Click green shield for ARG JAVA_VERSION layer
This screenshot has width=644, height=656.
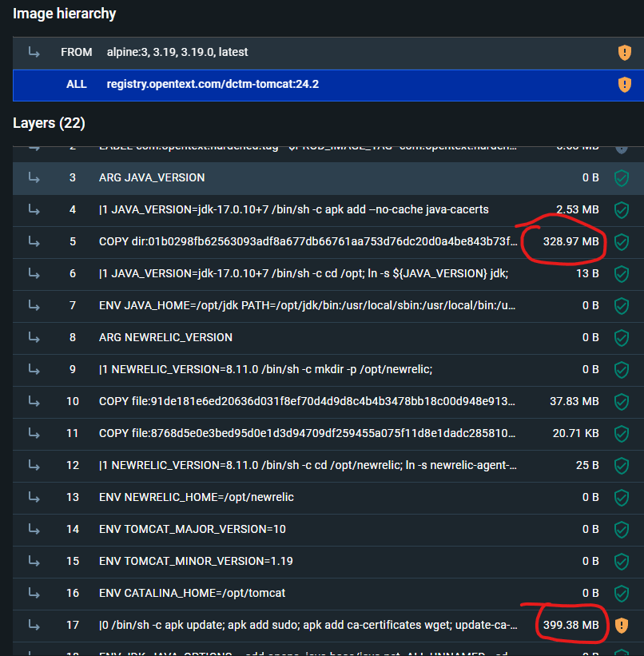621,177
